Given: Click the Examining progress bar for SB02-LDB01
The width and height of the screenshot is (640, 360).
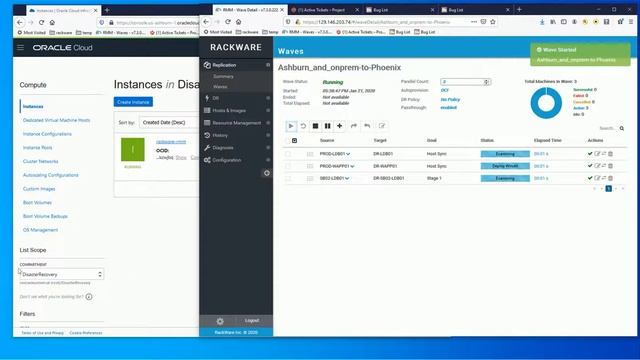Looking at the screenshot, I should 505,178.
